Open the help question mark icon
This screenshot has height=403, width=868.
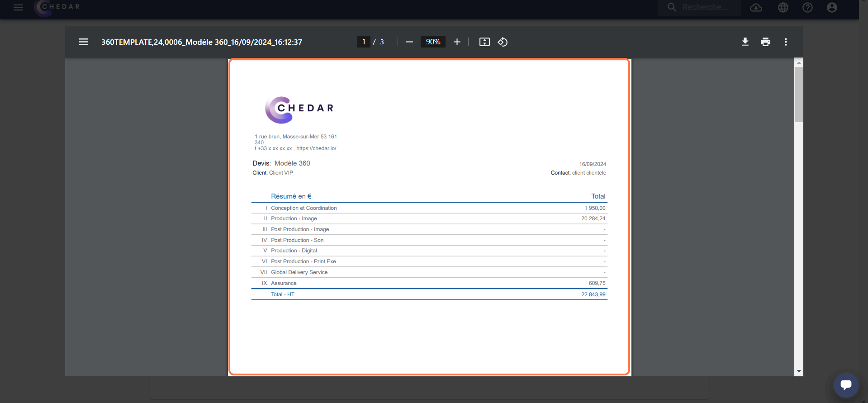[807, 7]
